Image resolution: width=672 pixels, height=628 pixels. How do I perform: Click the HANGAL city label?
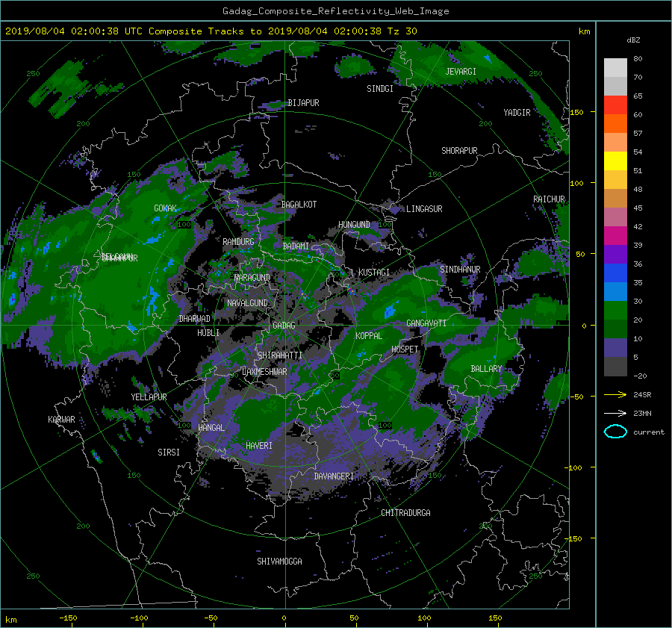point(211,428)
